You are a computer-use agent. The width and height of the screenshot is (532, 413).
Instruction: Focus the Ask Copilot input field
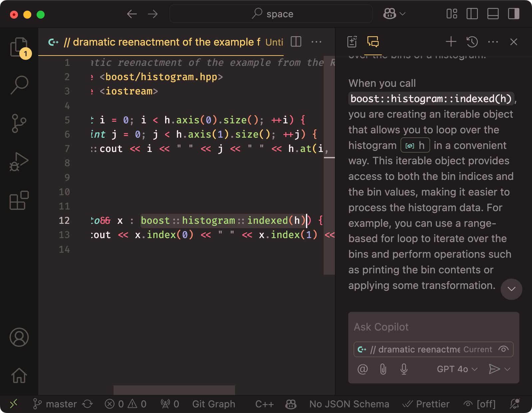pyautogui.click(x=433, y=327)
